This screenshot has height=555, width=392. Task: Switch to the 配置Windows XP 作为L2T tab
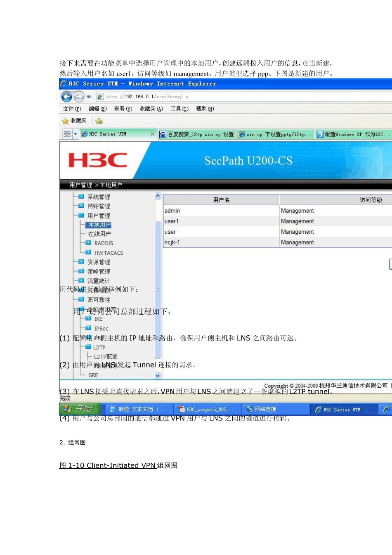354,134
